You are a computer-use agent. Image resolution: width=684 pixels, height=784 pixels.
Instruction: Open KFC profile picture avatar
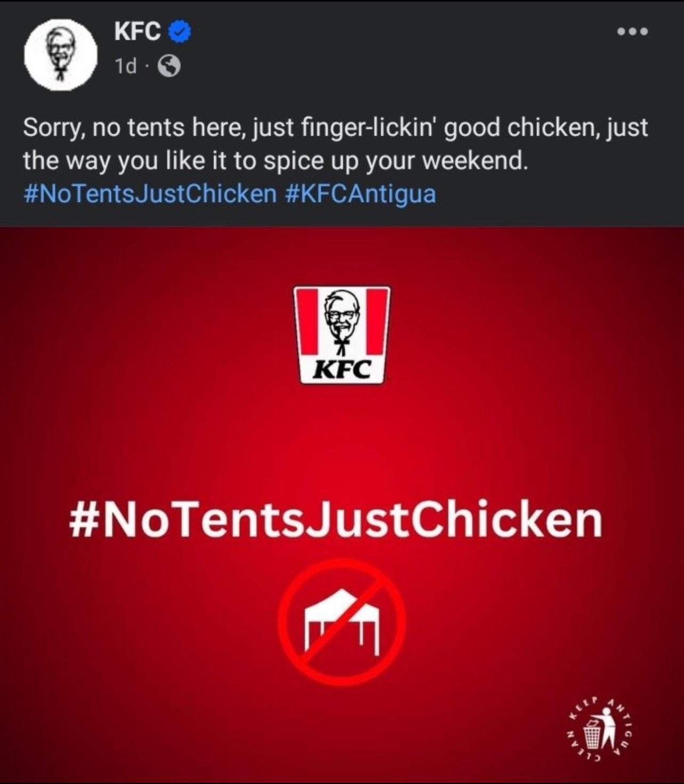pyautogui.click(x=60, y=54)
